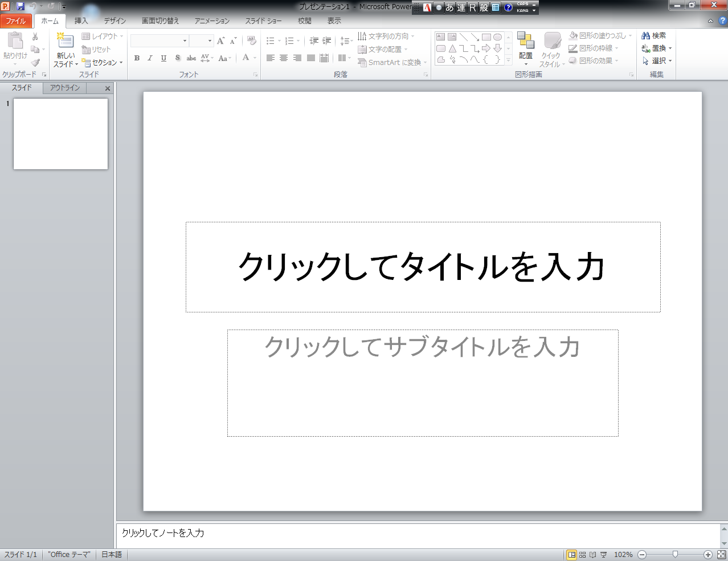Toggle Normal view button in status bar

tap(571, 555)
